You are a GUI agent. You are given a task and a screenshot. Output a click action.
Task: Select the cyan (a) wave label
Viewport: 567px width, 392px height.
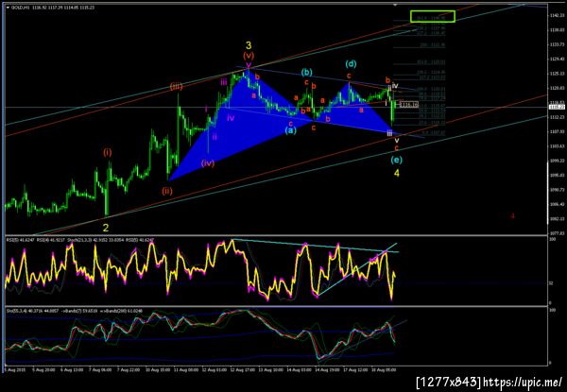[x=290, y=130]
